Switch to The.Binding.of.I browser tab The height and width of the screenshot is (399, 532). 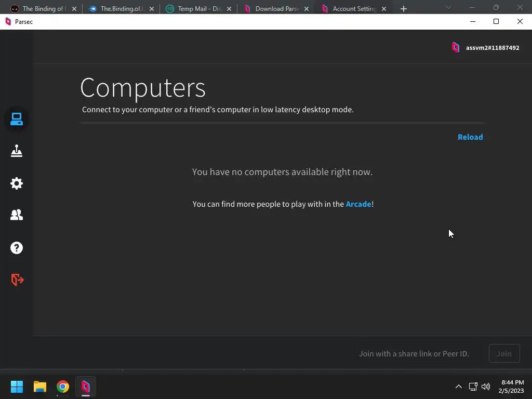coord(121,9)
